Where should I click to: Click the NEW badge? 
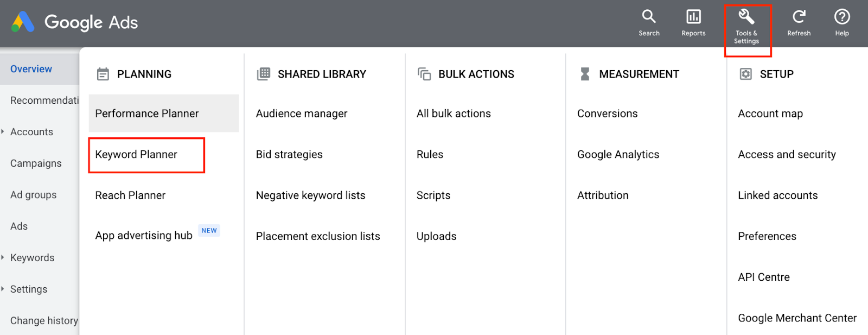tap(209, 231)
